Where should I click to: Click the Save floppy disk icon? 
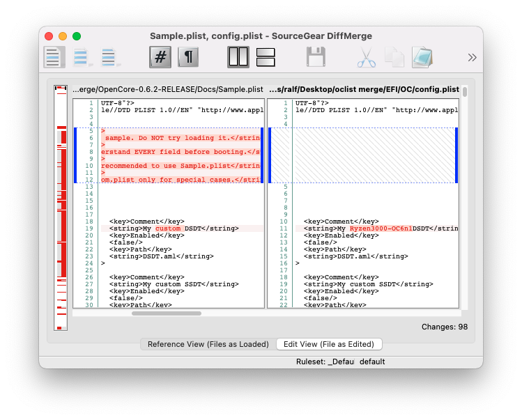[x=316, y=57]
